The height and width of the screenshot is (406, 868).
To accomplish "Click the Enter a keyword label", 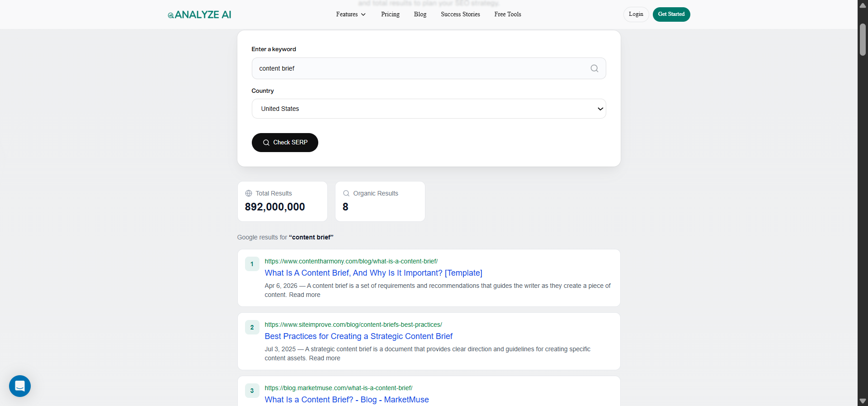I will click(x=274, y=49).
